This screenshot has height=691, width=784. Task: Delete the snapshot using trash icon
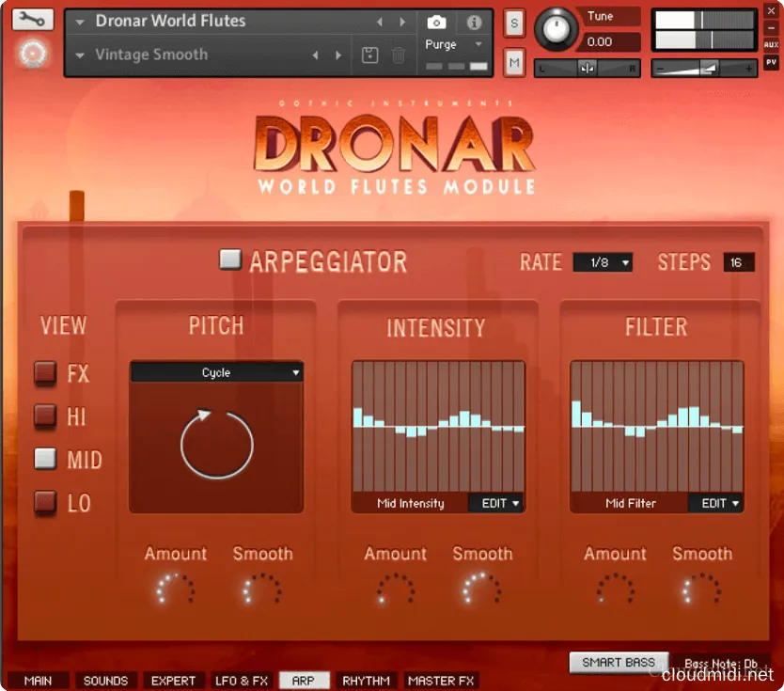[399, 55]
